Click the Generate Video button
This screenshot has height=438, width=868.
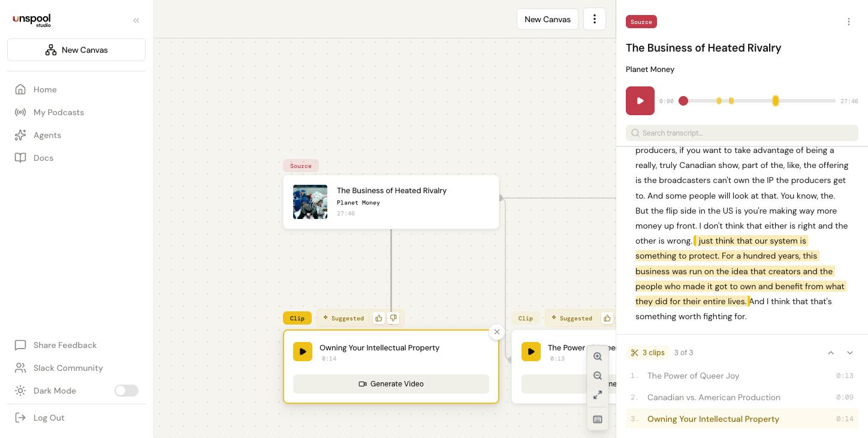(x=391, y=384)
